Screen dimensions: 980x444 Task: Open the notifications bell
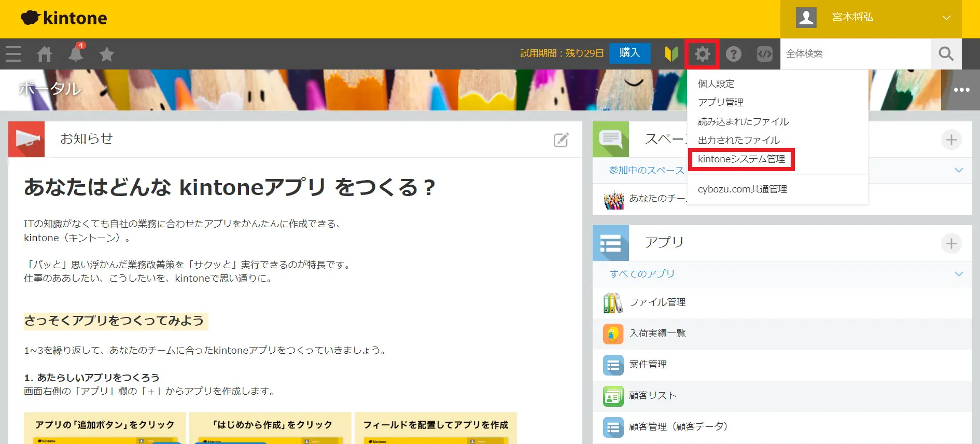pos(76,54)
